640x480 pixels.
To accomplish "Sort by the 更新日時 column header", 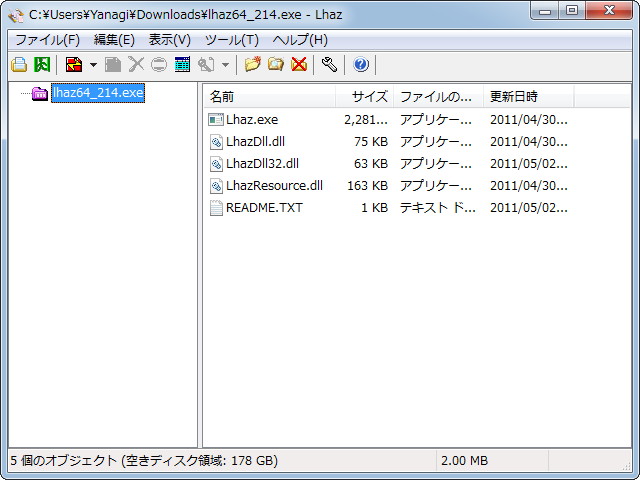I will (529, 97).
